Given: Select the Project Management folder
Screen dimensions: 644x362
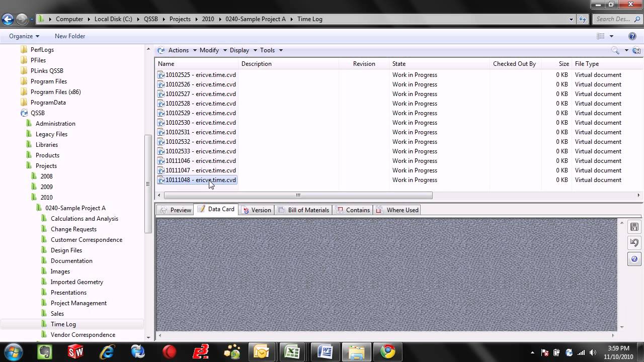Looking at the screenshot, I should click(x=78, y=303).
